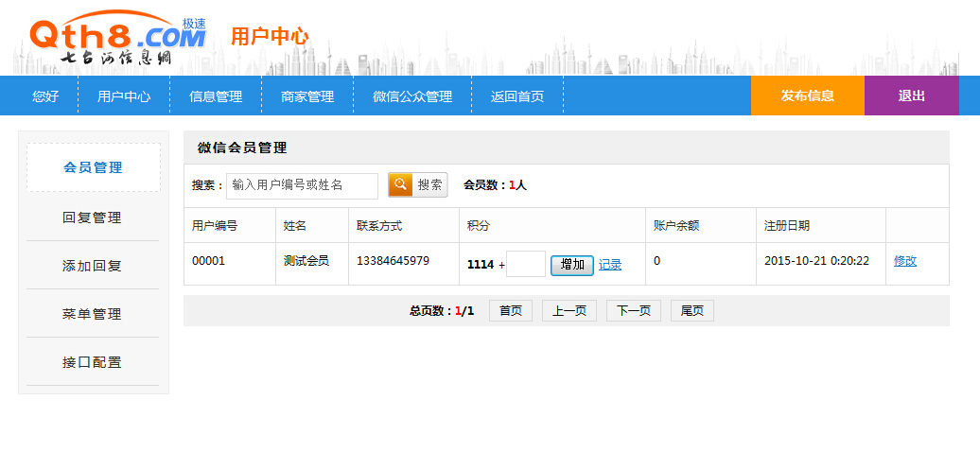Viewport: 980px width, 470px height.
Task: Choose 添加回复 in the sidebar
Action: pos(93,266)
